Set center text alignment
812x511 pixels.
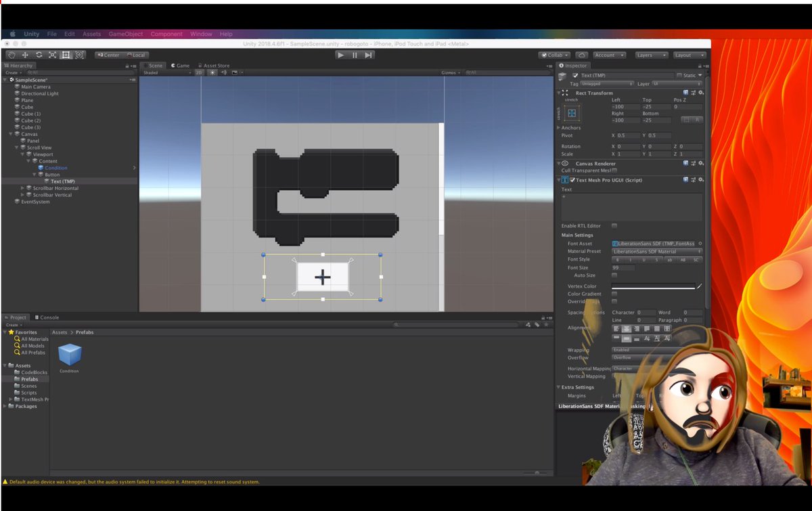[627, 328]
